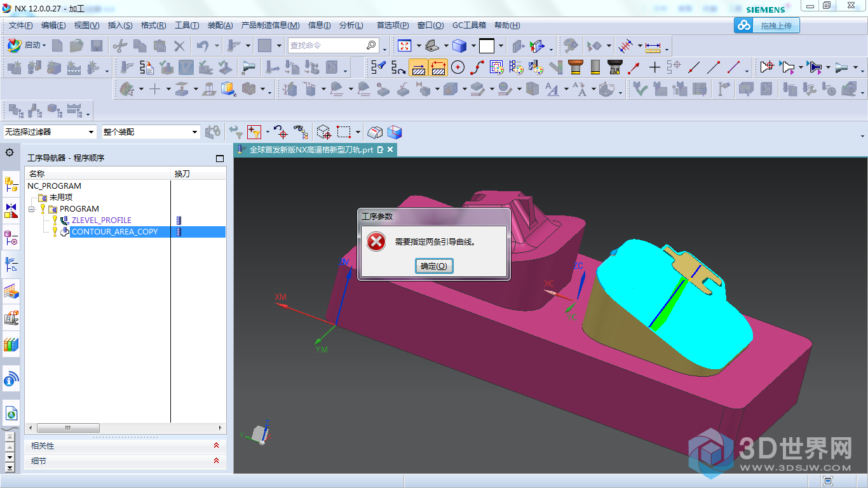The image size is (868, 488).
Task: Open the dropdown beside the white background swatch
Action: [x=501, y=46]
